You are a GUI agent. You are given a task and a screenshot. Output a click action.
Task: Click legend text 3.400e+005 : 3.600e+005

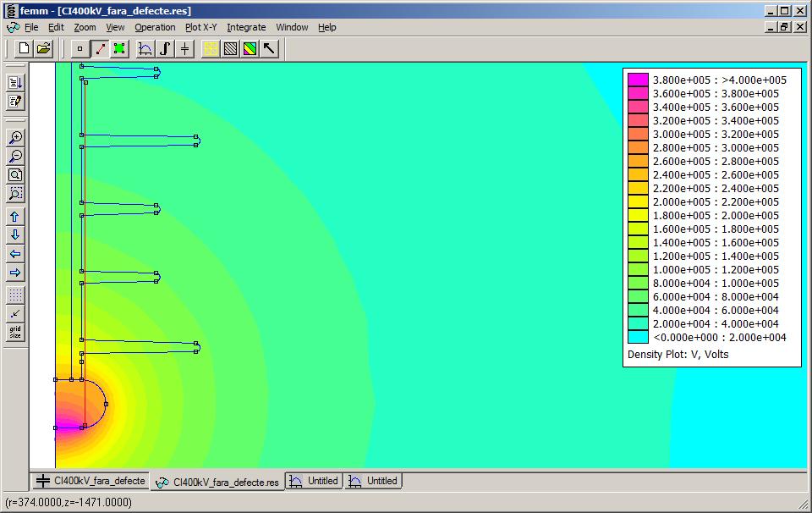point(716,108)
